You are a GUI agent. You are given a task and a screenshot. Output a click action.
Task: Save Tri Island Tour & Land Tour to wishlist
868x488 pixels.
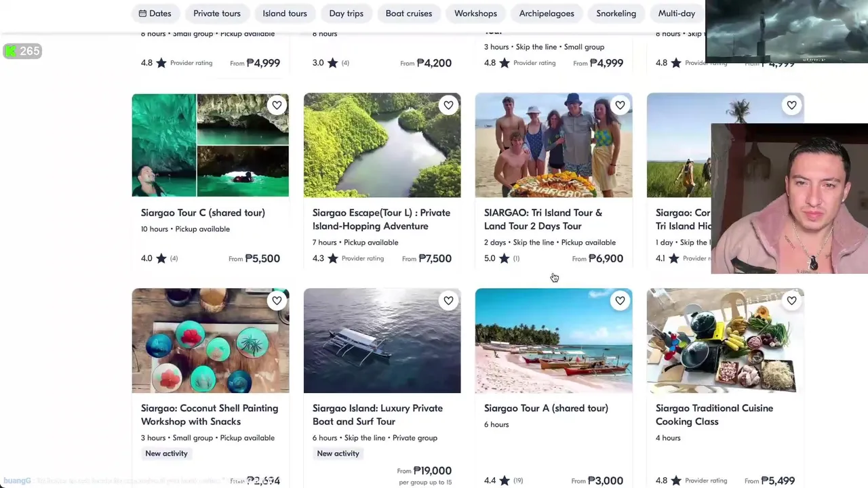620,105
